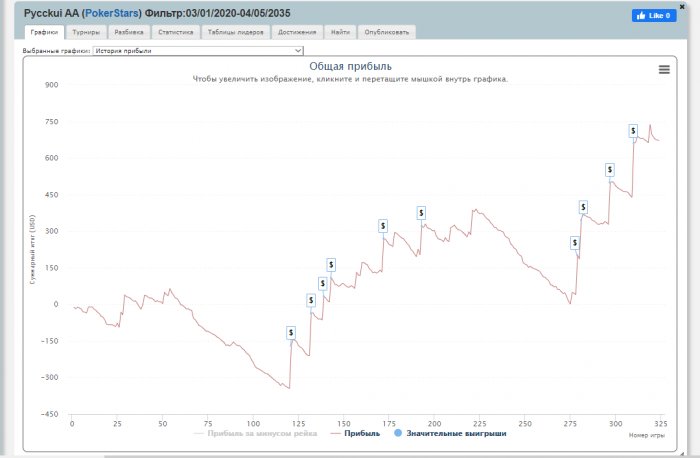Click the Facebook Like button
The image size is (700, 458).
tap(654, 16)
